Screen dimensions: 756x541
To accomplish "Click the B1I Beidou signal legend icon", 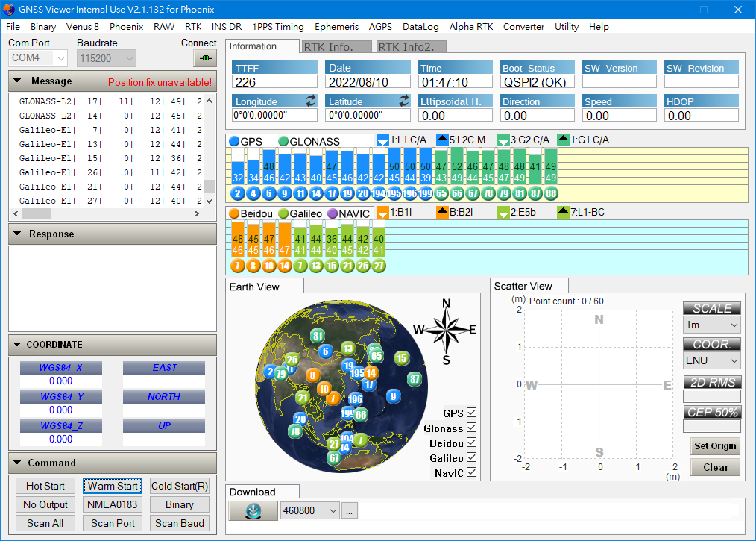I will (x=382, y=213).
